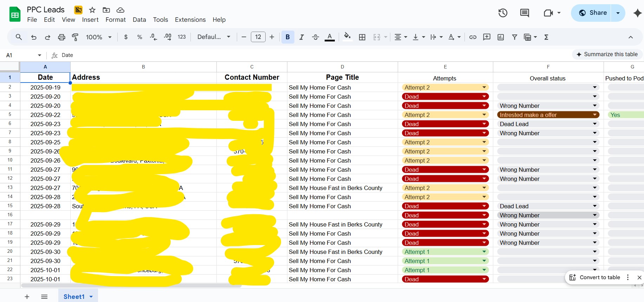Click the functions sigma icon
The height and width of the screenshot is (302, 644).
pos(546,37)
